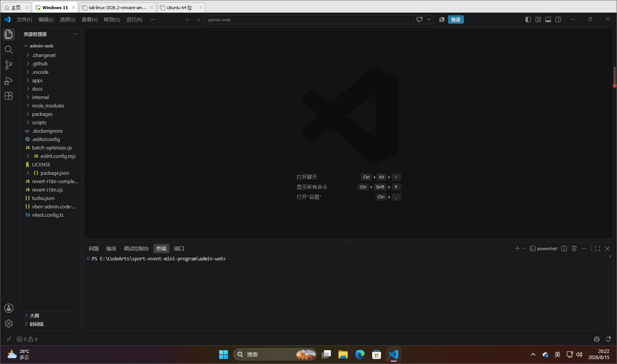Open Microsoft Edge from taskbar
The width and height of the screenshot is (617, 364).
[x=360, y=354]
